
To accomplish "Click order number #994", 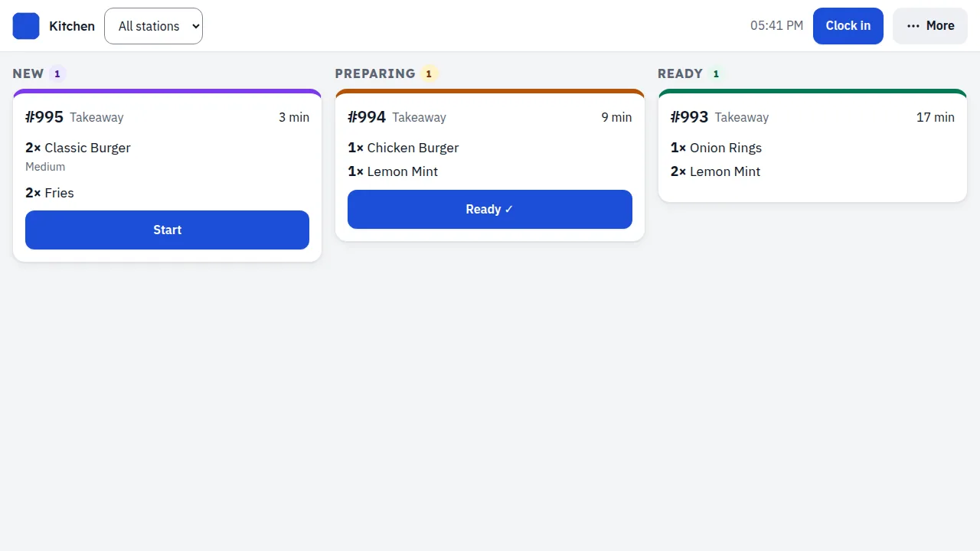I will tap(367, 117).
